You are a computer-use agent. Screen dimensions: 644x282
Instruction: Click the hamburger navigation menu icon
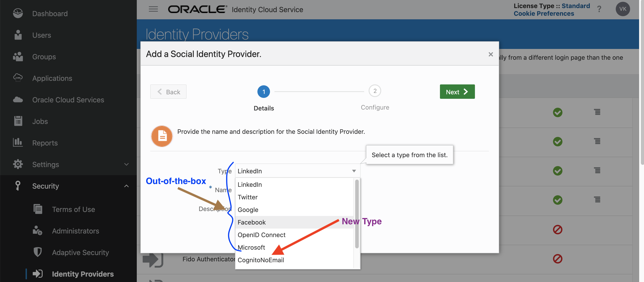click(x=153, y=9)
